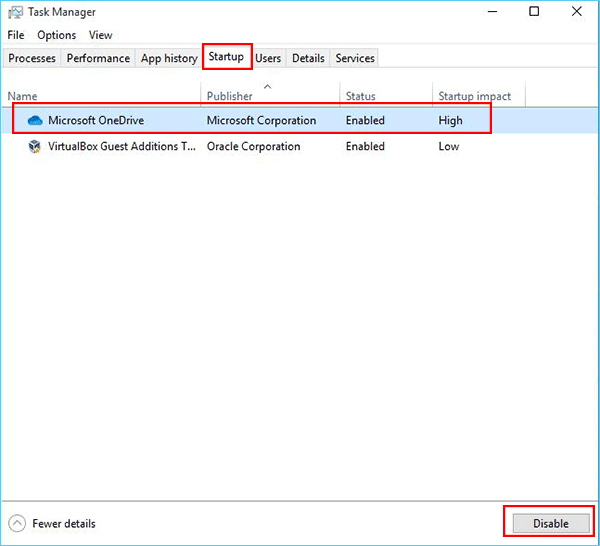Select the Startup tab

(x=226, y=57)
